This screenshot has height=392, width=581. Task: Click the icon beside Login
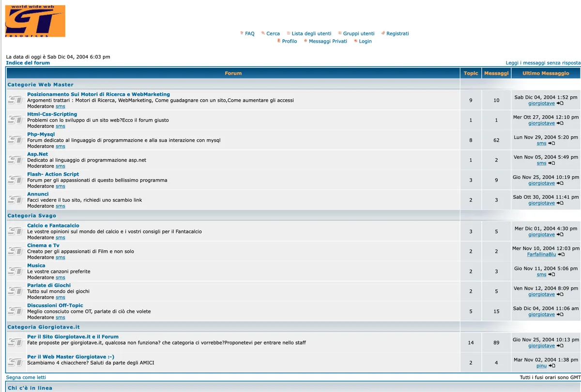pos(356,41)
